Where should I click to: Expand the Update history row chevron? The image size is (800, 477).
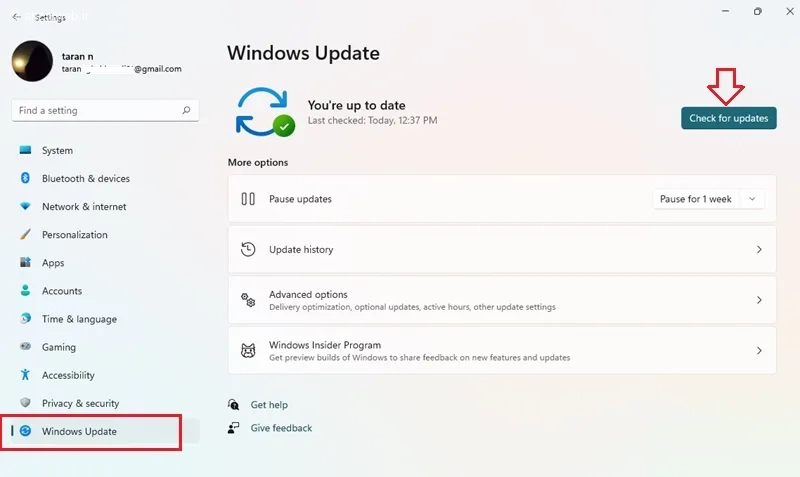(x=759, y=250)
